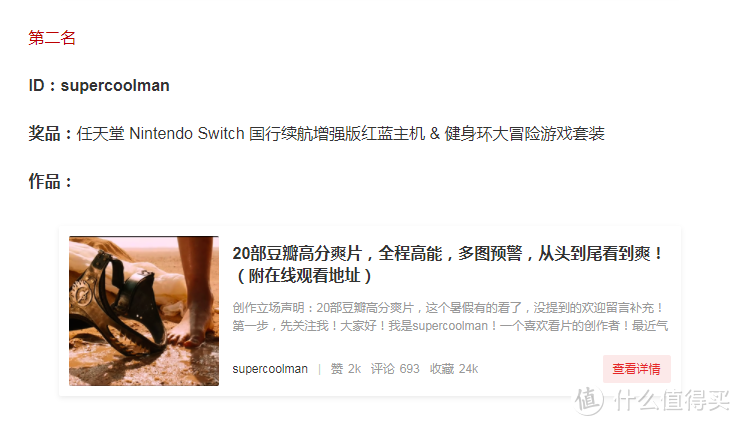Click the 健身环大冒险游戏套装 prize text
This screenshot has height=426, width=741.
tap(525, 133)
